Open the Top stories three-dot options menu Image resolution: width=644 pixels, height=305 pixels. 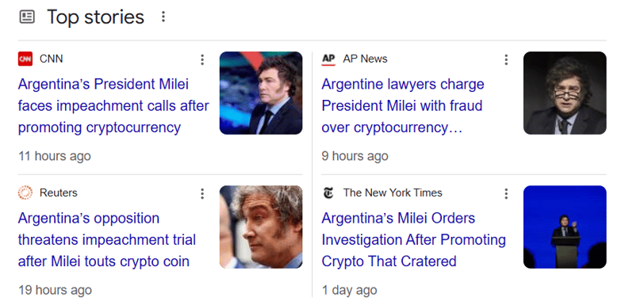(163, 17)
